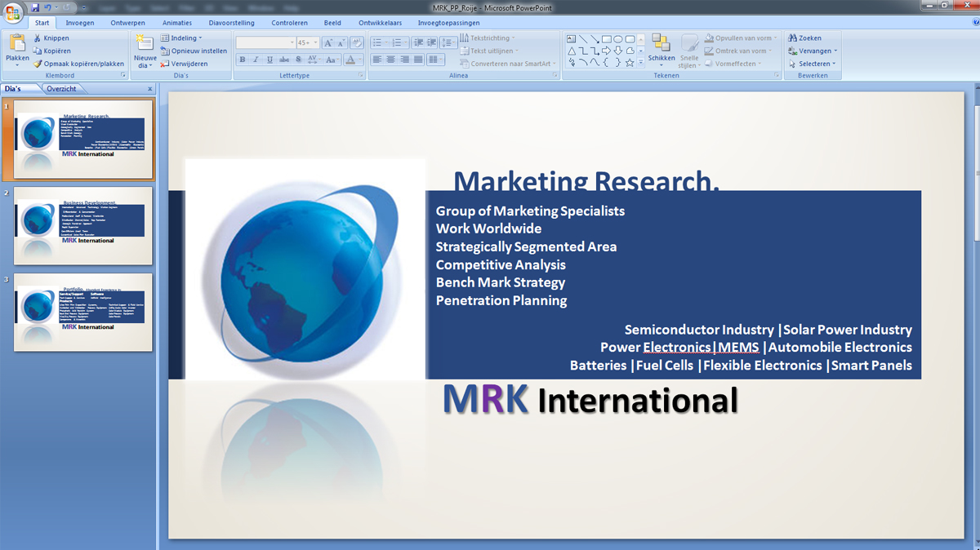The width and height of the screenshot is (980, 550).
Task: Toggle bold formatting
Action: point(242,60)
